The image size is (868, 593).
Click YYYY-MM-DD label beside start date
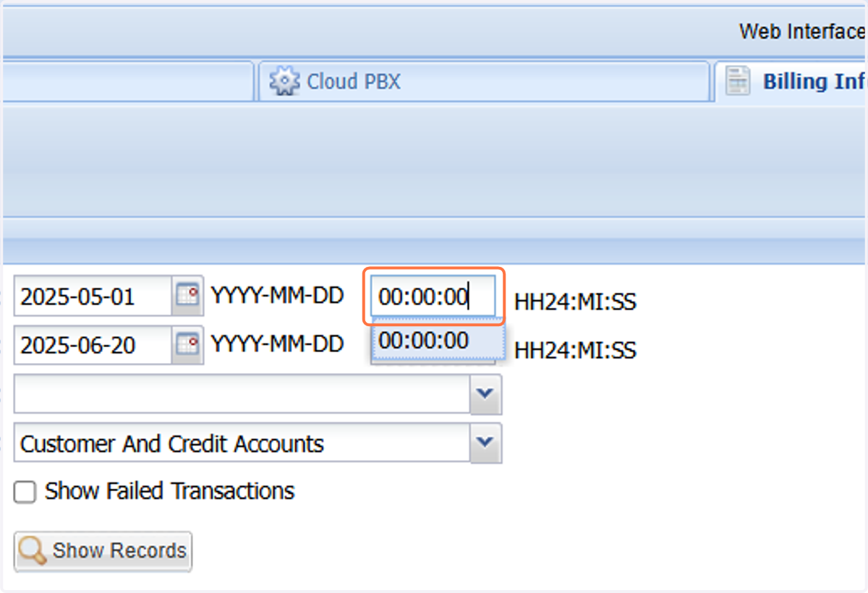pos(277,295)
